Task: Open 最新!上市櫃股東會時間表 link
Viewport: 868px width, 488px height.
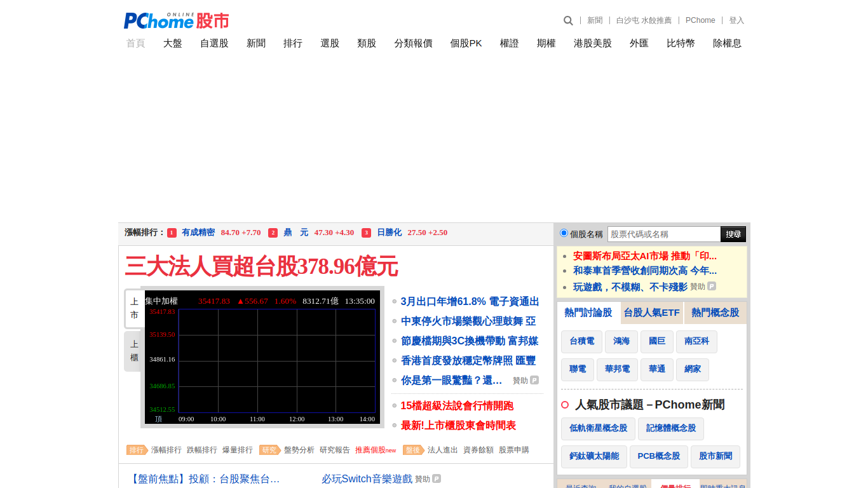Action: [x=458, y=426]
